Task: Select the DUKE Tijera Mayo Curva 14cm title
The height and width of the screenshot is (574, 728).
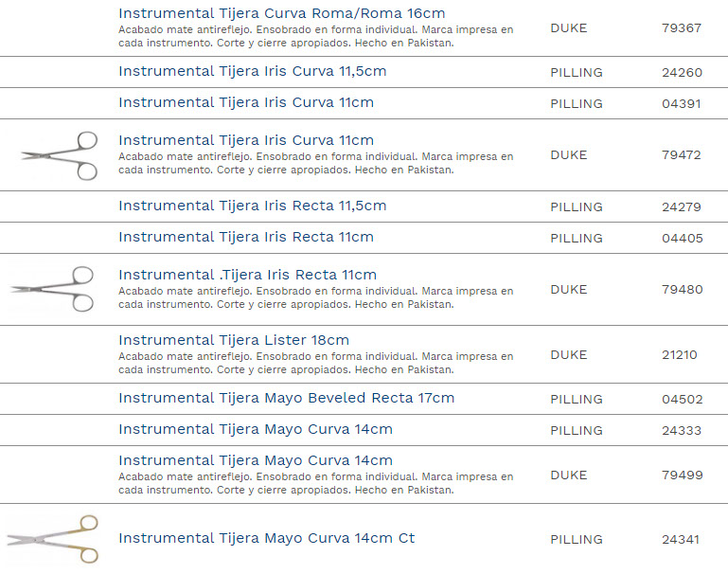Action: click(x=255, y=460)
